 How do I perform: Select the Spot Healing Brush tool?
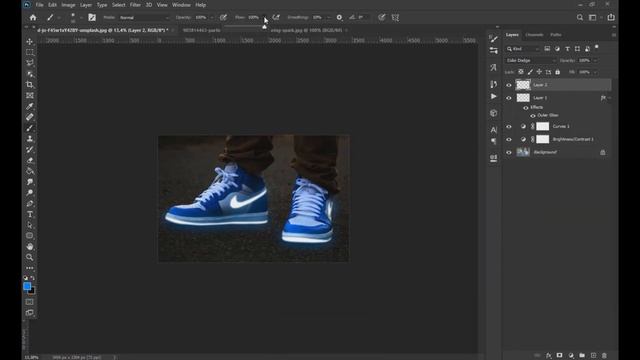pyautogui.click(x=30, y=117)
